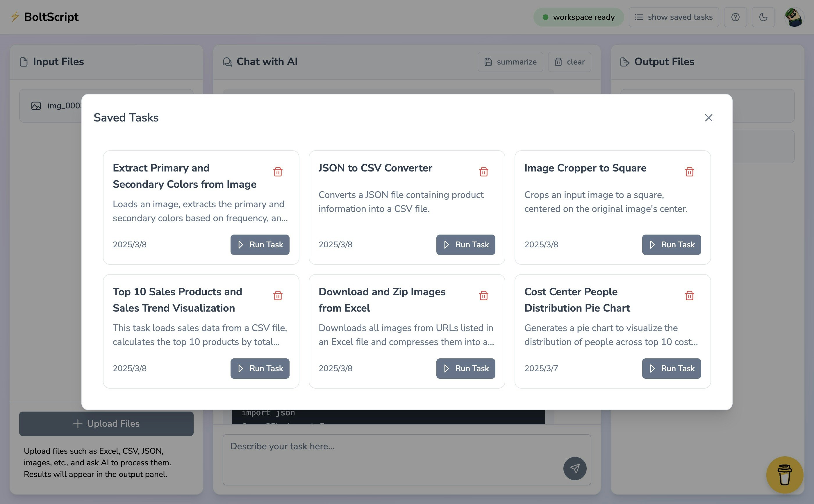Click the workspace ready status badge
814x504 pixels.
(578, 17)
